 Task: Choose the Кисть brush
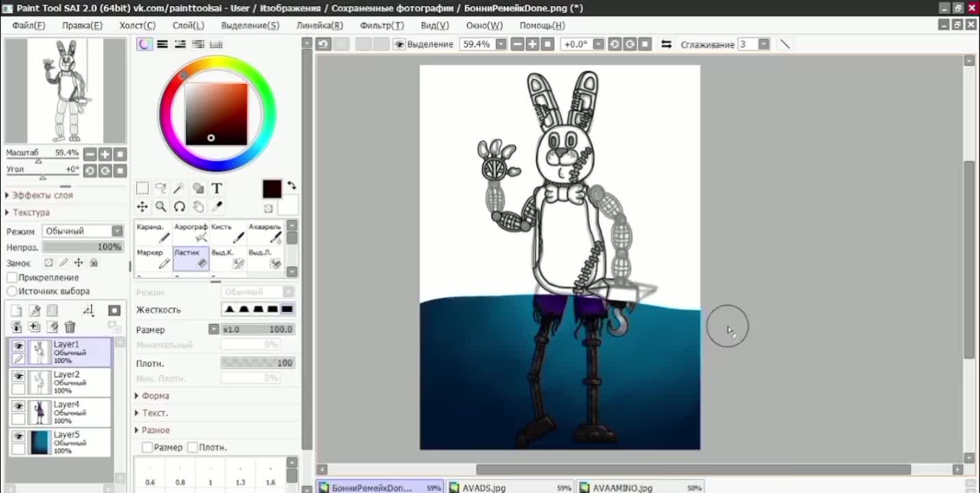coord(228,233)
